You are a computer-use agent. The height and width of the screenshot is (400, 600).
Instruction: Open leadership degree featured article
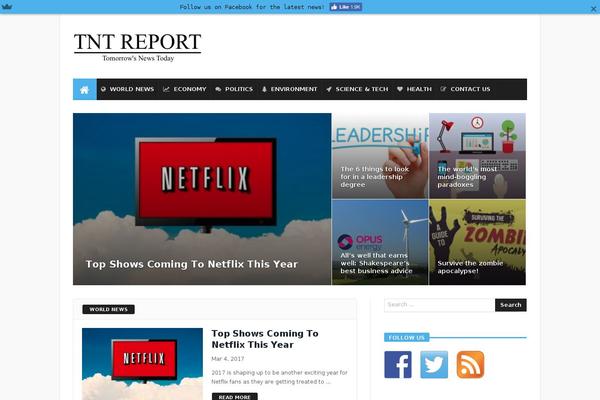click(x=380, y=156)
